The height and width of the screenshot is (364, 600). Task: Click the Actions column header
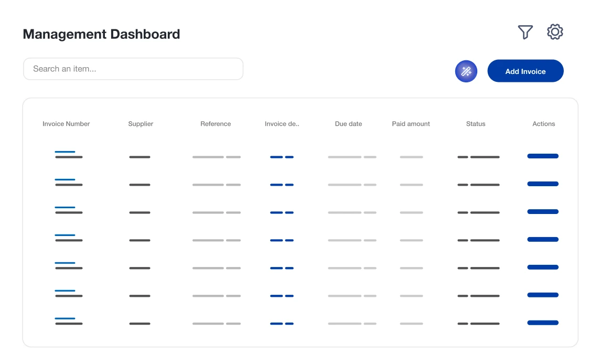[543, 124]
